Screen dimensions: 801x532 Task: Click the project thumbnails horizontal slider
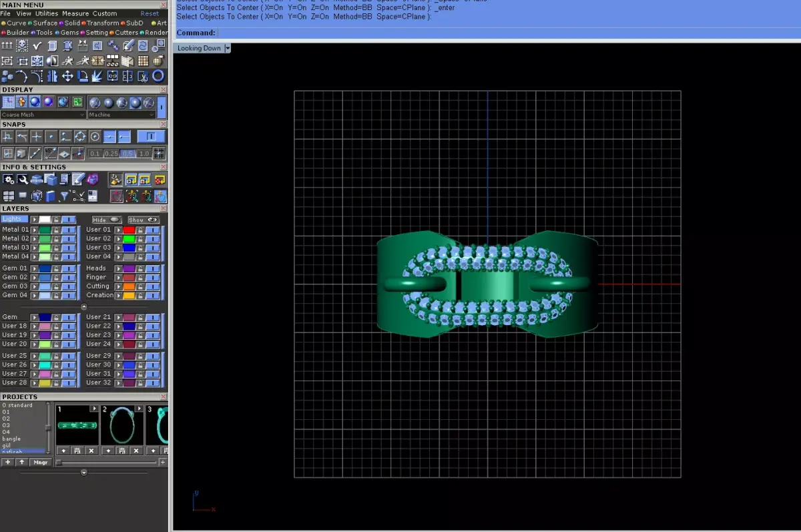[105, 463]
